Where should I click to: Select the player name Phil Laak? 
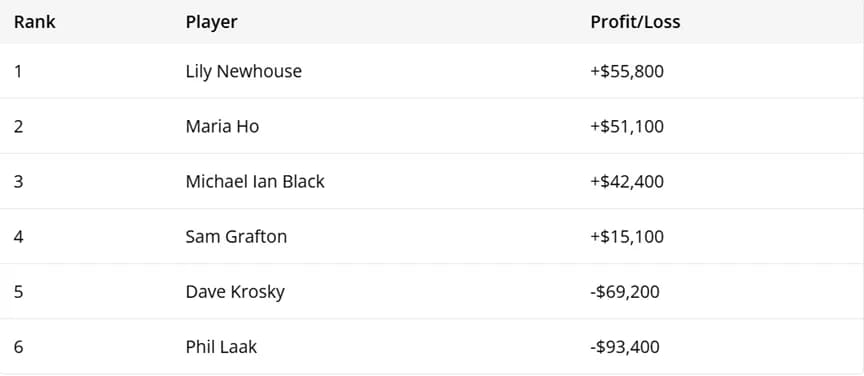(x=221, y=347)
